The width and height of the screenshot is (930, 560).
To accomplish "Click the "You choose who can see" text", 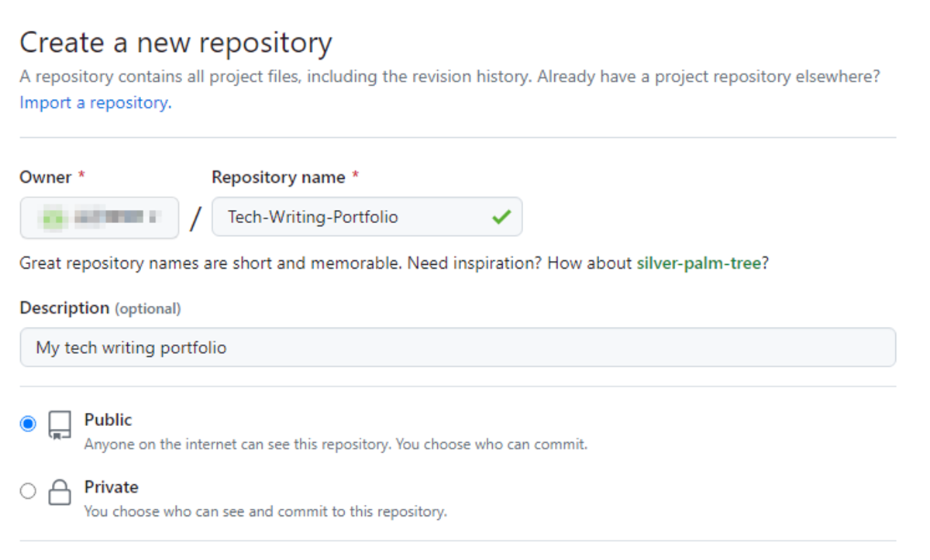I will point(265,512).
